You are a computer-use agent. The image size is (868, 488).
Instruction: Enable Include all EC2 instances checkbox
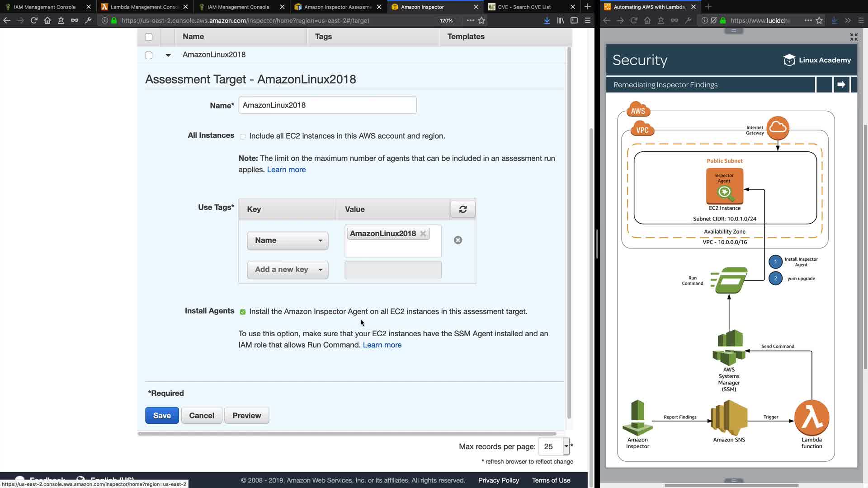[x=243, y=136]
